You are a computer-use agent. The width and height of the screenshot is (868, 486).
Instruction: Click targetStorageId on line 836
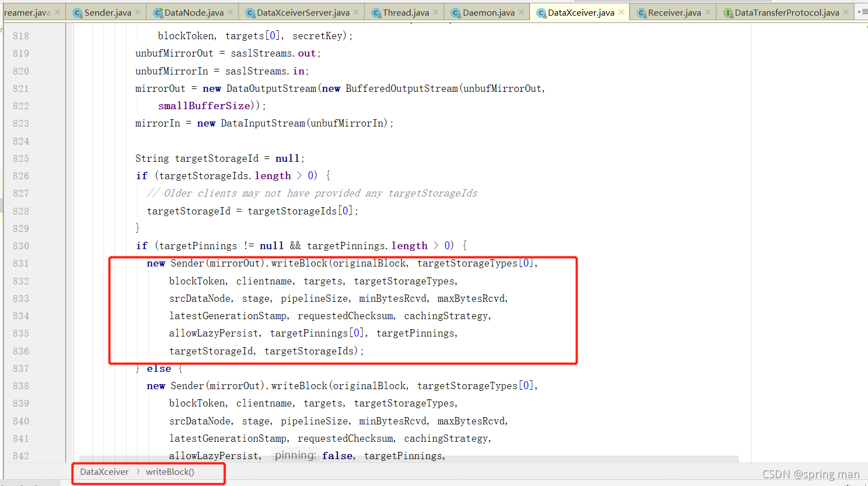pos(211,351)
